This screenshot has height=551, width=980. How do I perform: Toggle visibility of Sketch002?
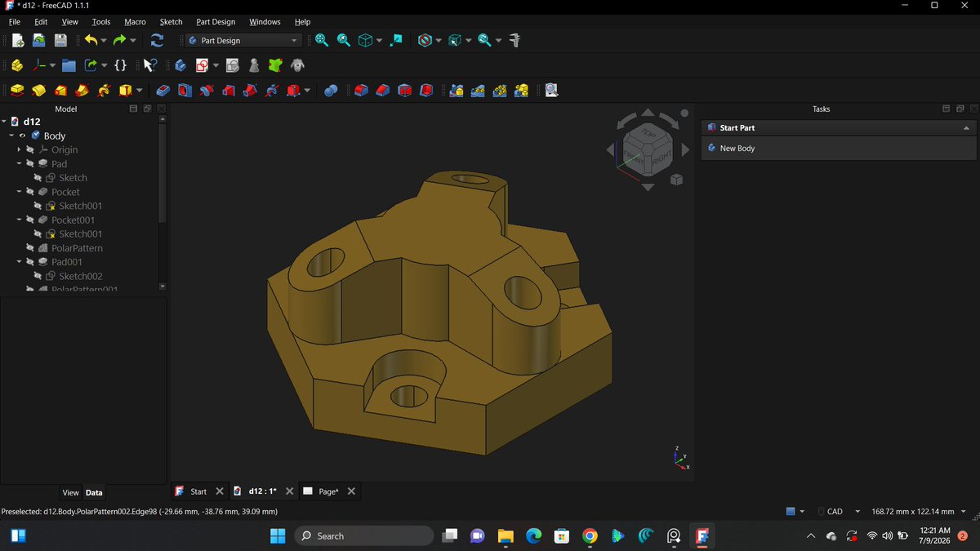click(38, 276)
